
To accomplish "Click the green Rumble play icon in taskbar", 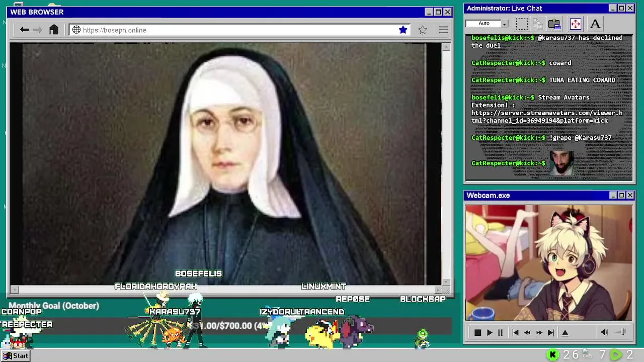I will coord(616,355).
